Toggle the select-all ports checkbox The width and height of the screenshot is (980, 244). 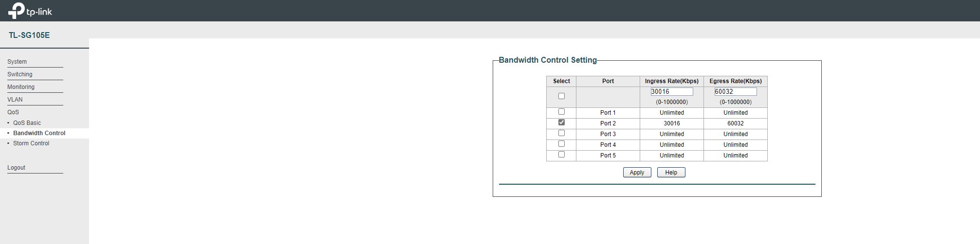tap(561, 96)
